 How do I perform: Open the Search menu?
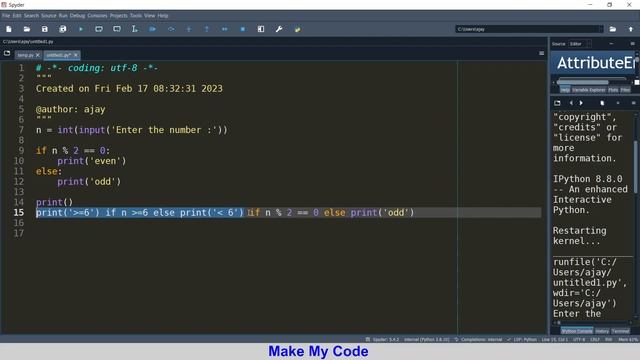pos(31,16)
